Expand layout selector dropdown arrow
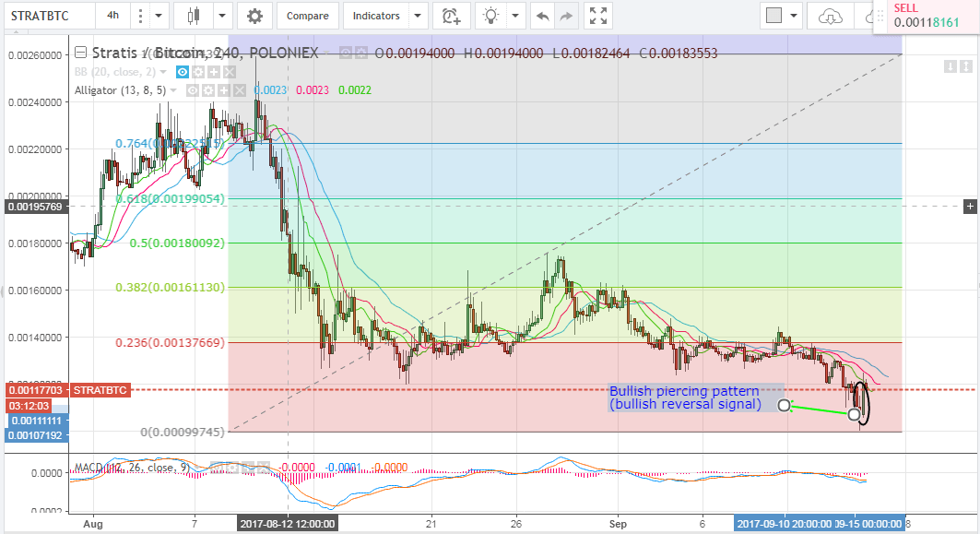Viewport: 980px width, 534px height. click(794, 16)
